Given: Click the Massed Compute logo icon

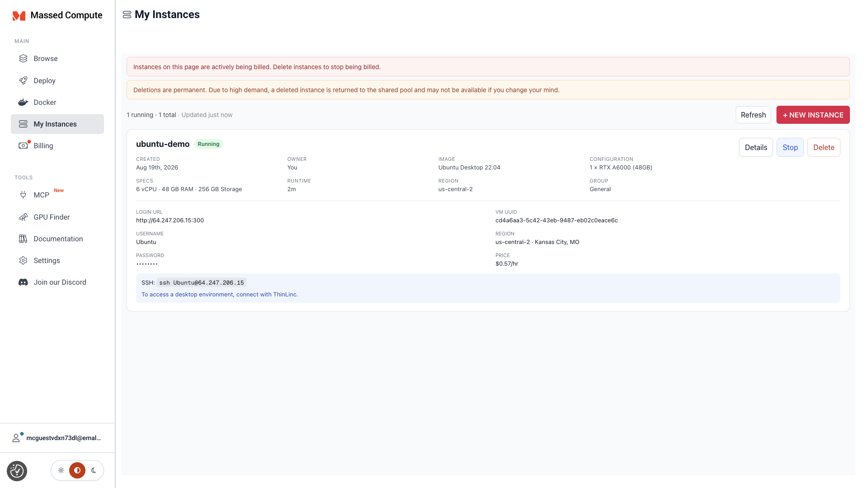Looking at the screenshot, I should click(19, 16).
